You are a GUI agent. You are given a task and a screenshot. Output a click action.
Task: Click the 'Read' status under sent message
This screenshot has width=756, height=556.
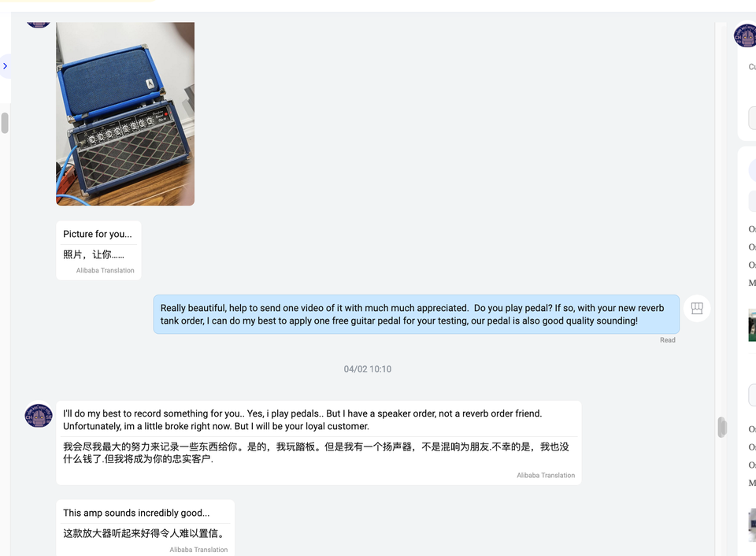tap(667, 340)
